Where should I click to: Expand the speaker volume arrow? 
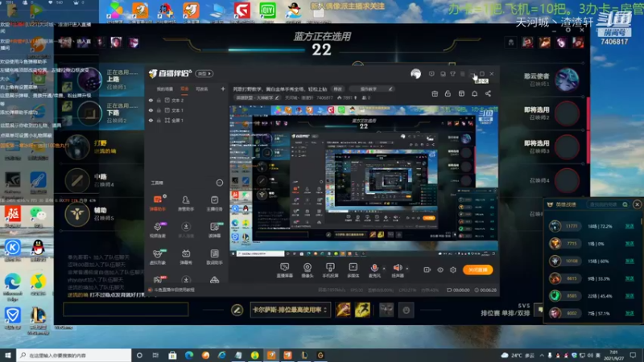pyautogui.click(x=407, y=269)
